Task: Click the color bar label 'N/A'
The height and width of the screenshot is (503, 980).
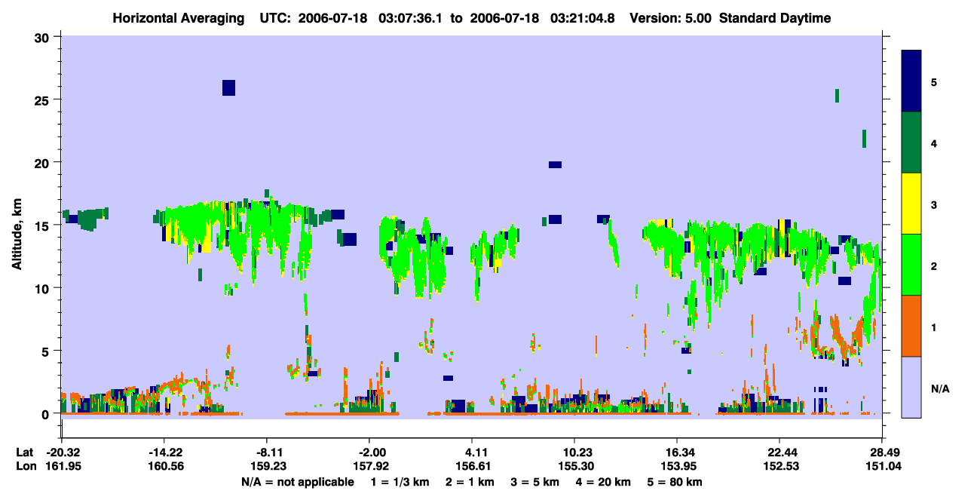Action: (940, 389)
